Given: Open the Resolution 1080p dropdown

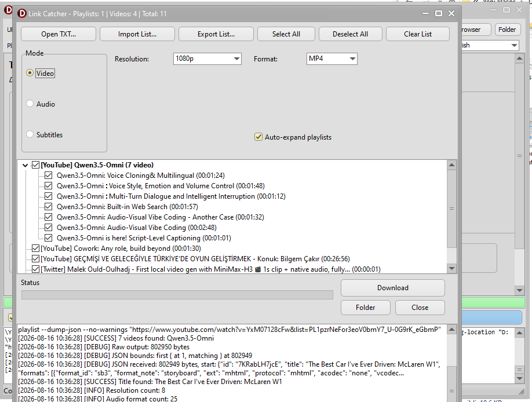Looking at the screenshot, I should pyautogui.click(x=207, y=59).
